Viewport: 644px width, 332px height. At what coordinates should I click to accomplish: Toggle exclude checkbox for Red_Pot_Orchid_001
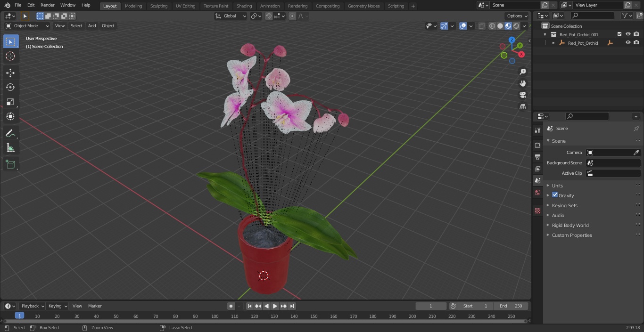click(x=619, y=34)
